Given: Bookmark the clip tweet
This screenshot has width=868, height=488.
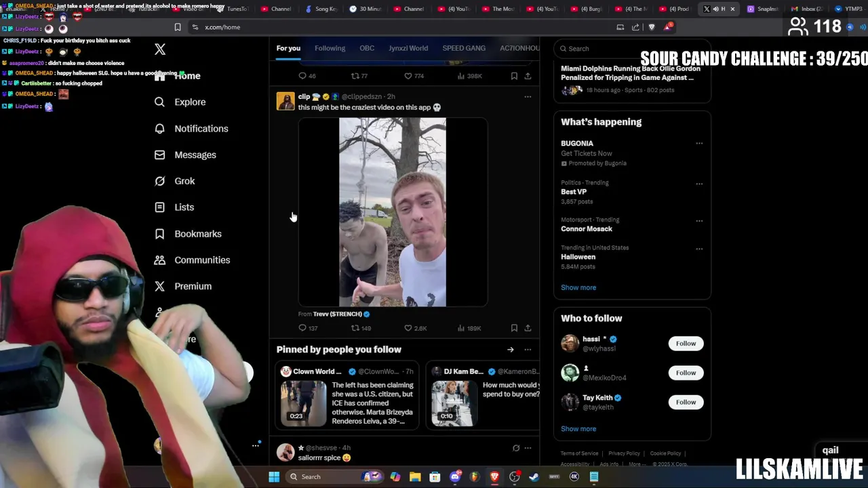Looking at the screenshot, I should (514, 328).
